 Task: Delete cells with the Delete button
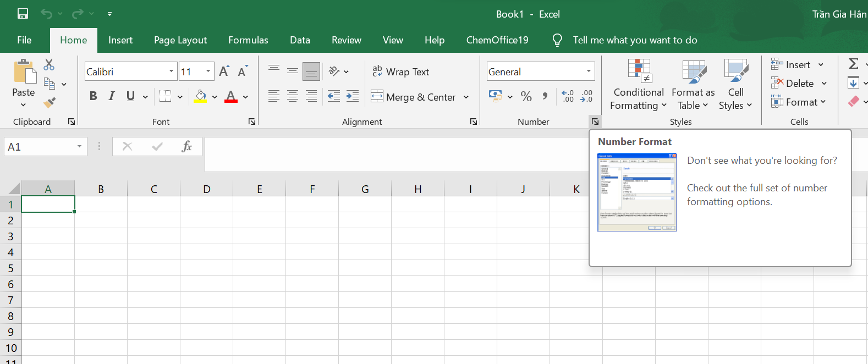(793, 84)
